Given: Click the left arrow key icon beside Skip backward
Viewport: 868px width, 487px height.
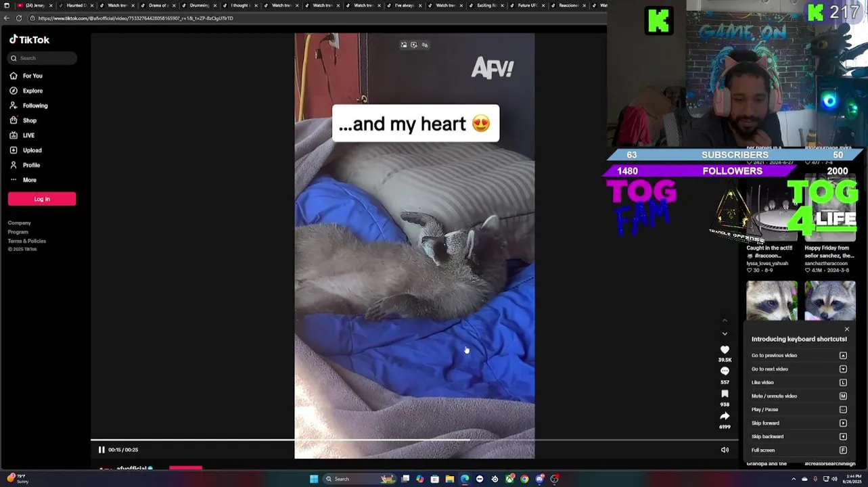Looking at the screenshot, I should tap(843, 436).
